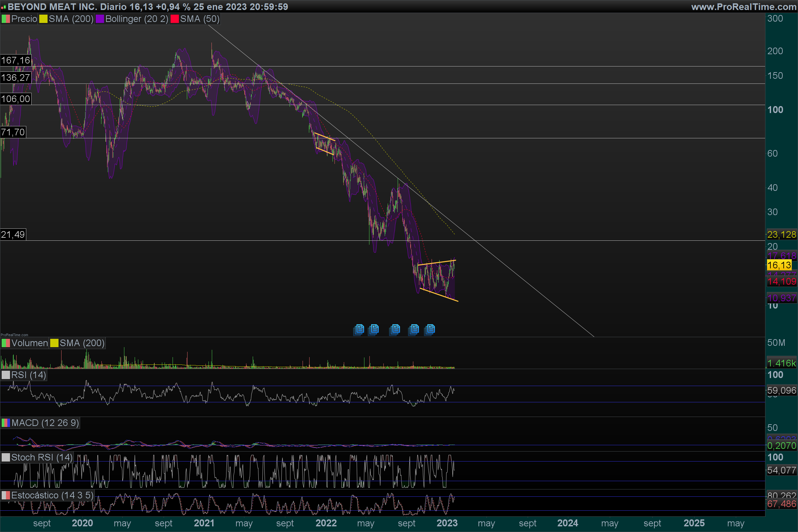The height and width of the screenshot is (532, 798).
Task: Click the rightmost blue news document icon
Action: pos(430,329)
